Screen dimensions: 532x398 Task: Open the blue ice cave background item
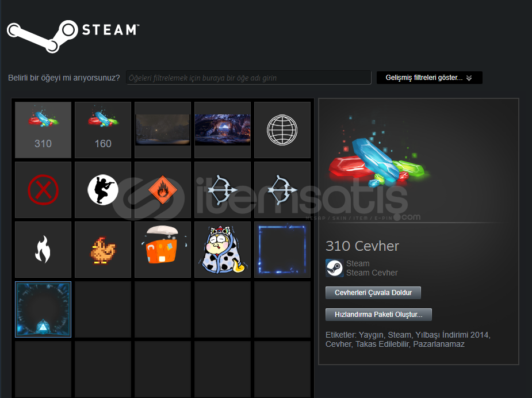click(223, 130)
